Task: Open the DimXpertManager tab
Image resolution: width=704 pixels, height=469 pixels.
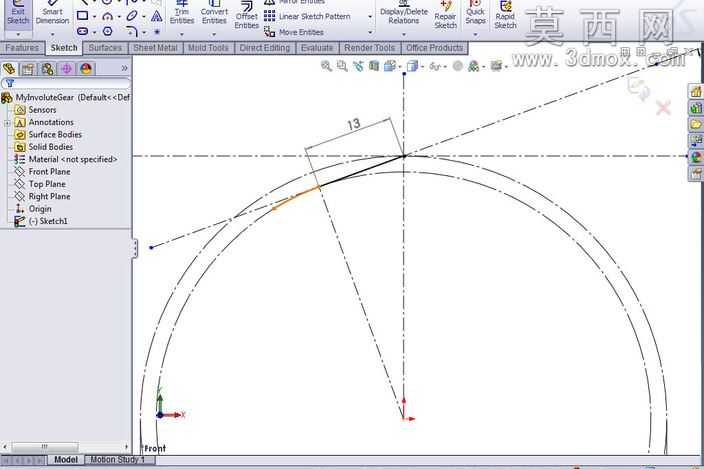Action: 66,69
